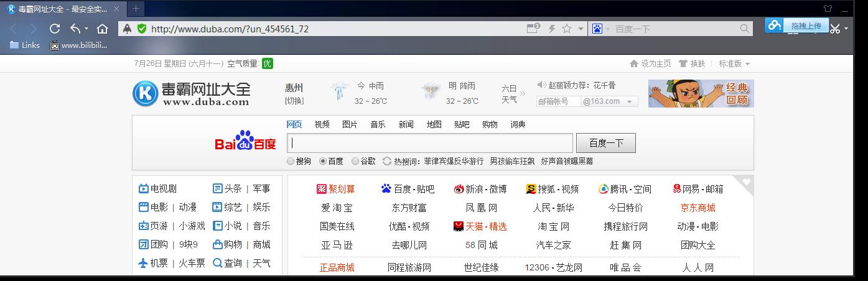The image size is (868, 281).
Task: Select the 百度 search engine radio
Action: 323,161
